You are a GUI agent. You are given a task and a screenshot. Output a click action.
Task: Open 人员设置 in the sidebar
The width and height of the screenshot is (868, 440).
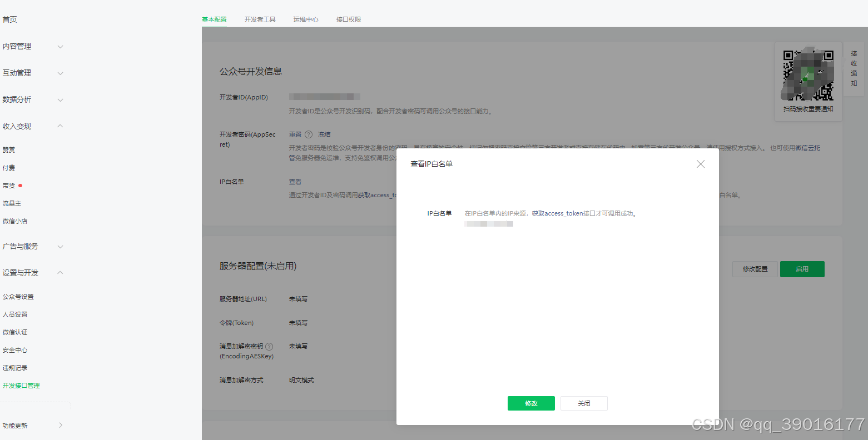click(x=15, y=314)
